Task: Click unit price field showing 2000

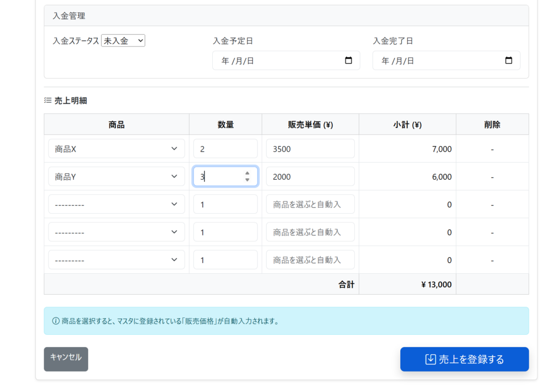Action: (x=310, y=177)
